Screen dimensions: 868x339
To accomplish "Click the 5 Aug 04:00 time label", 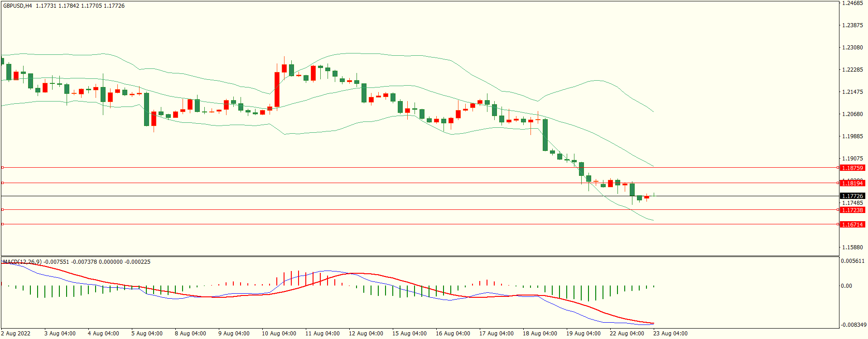I will (x=147, y=334).
